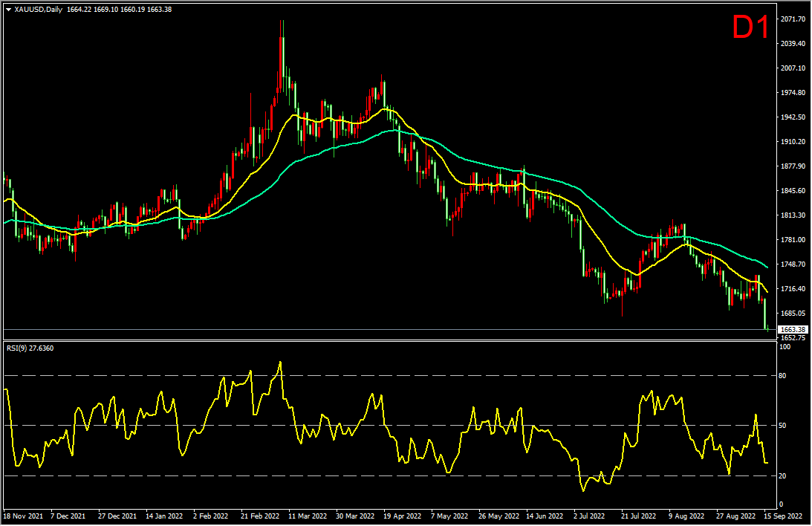Click the RSI 80 level scale label
812x526 pixels.
click(x=782, y=375)
